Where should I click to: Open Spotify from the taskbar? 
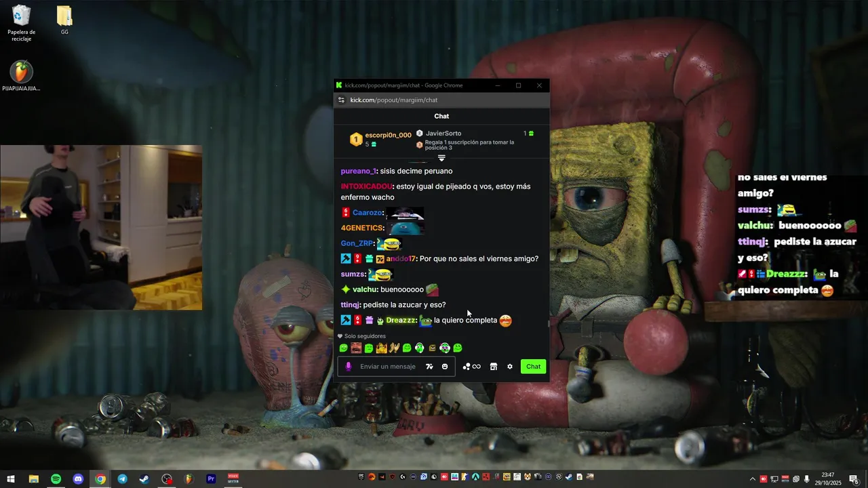pyautogui.click(x=56, y=479)
